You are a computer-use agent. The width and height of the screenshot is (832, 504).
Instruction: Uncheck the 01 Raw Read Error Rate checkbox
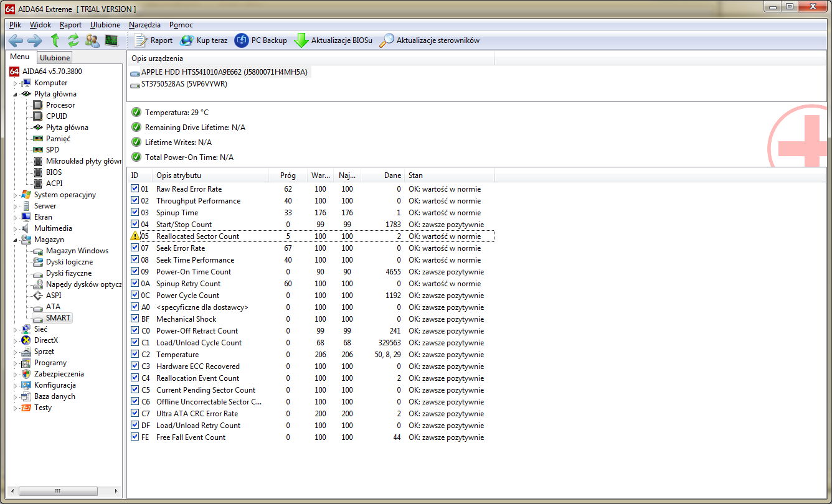click(135, 189)
